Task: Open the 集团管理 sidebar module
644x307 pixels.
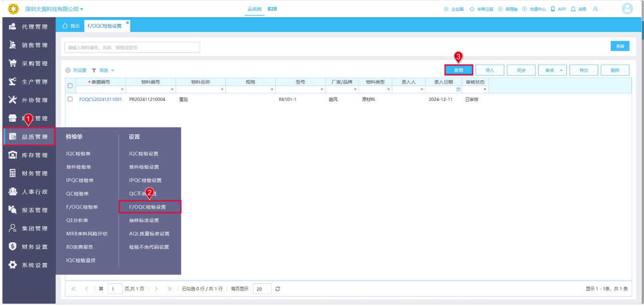Action: tap(29, 229)
